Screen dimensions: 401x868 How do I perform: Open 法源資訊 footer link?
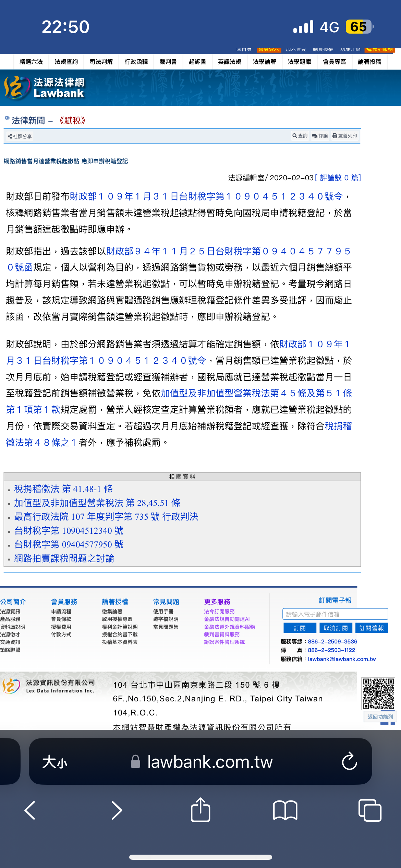tap(10, 612)
